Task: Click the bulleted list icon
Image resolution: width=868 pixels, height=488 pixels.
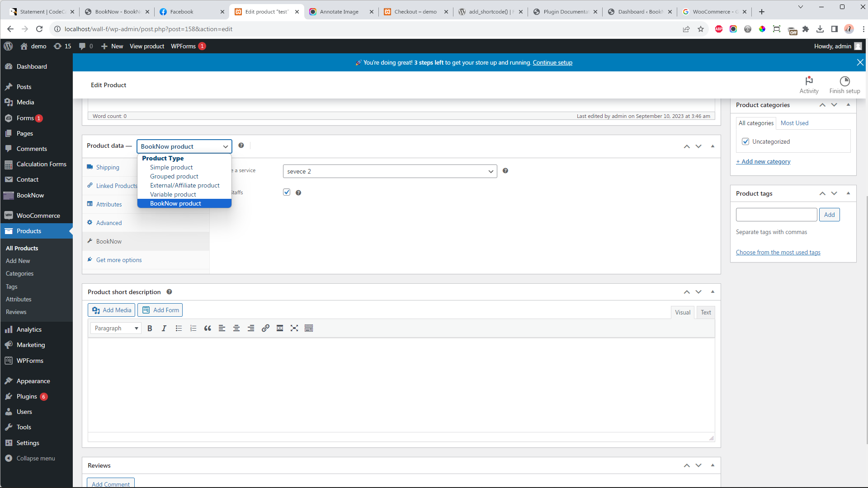Action: pyautogui.click(x=179, y=328)
